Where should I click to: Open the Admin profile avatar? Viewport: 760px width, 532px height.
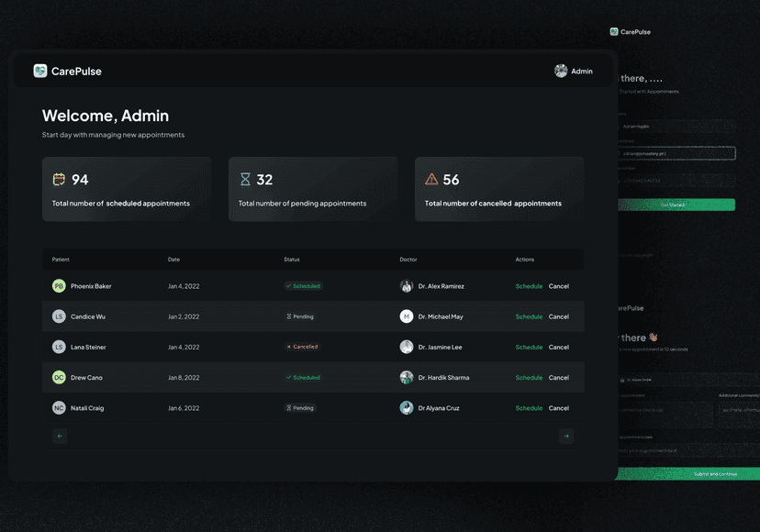coord(561,71)
